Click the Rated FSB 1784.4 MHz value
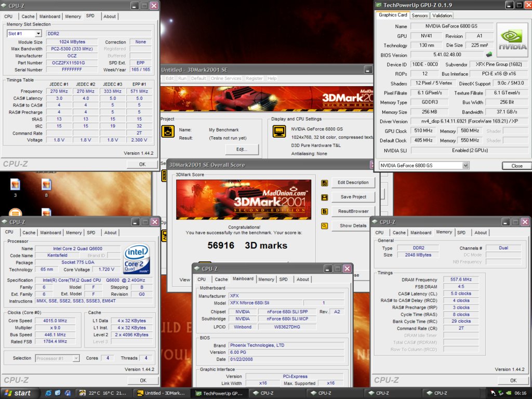The width and height of the screenshot is (532, 399). (55, 342)
